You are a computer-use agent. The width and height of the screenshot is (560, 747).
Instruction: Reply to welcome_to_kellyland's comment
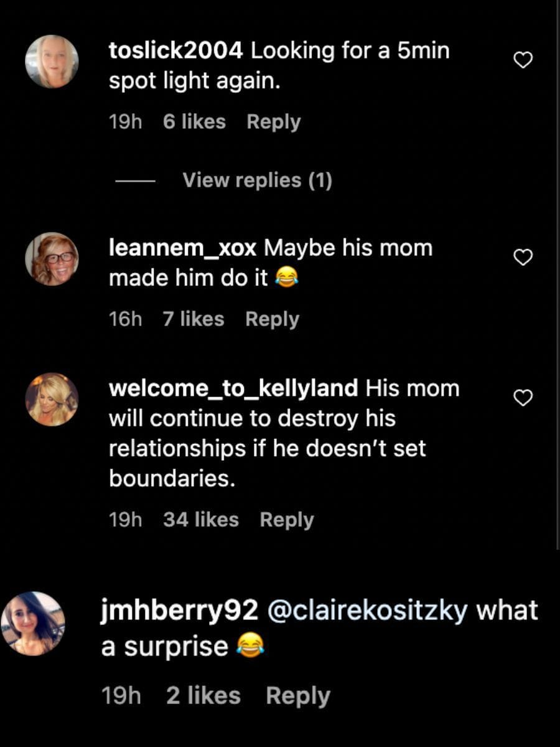tap(286, 520)
